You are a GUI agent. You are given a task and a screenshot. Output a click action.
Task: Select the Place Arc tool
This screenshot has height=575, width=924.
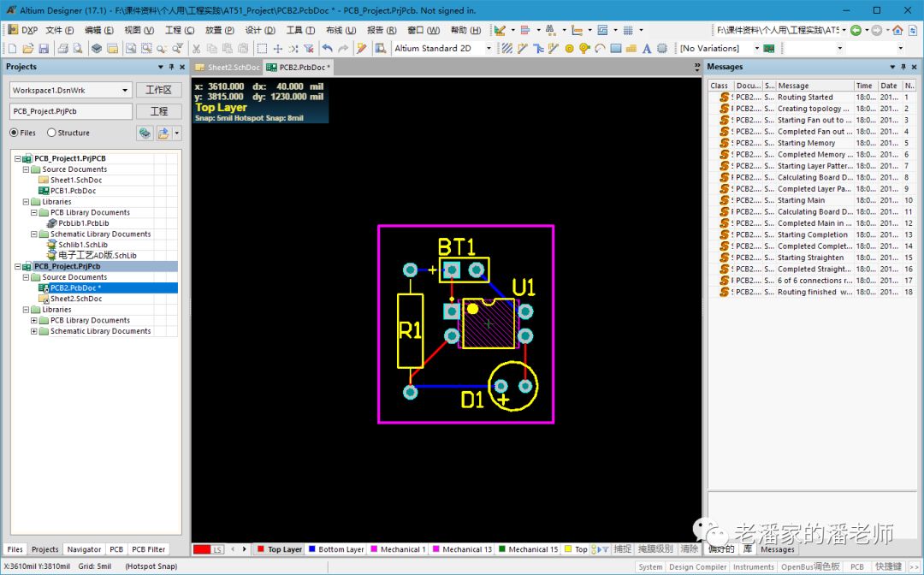601,49
